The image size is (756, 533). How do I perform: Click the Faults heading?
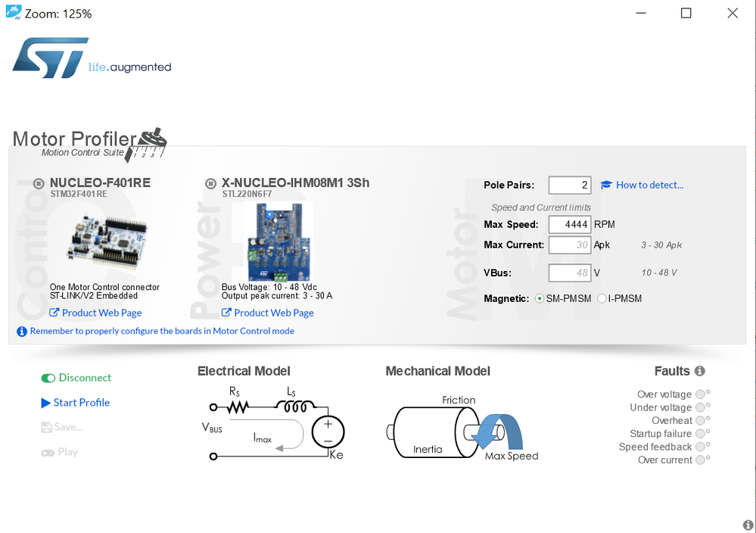(672, 371)
